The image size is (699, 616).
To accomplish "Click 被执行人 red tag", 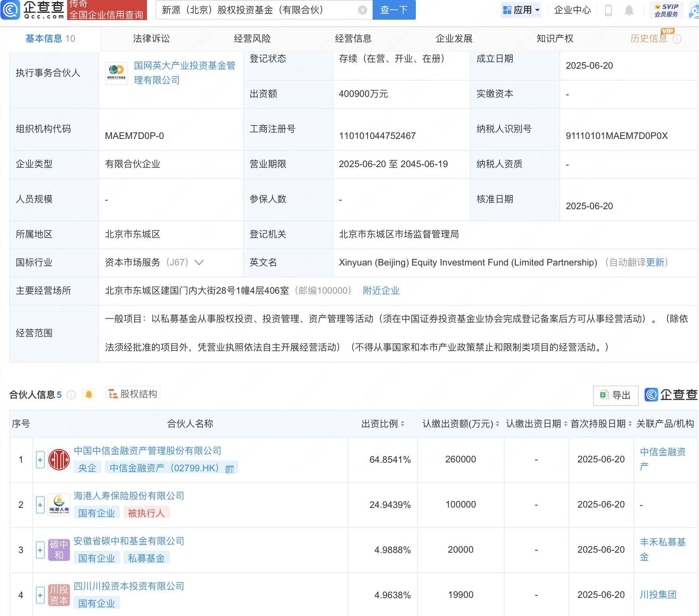I will coord(146,513).
